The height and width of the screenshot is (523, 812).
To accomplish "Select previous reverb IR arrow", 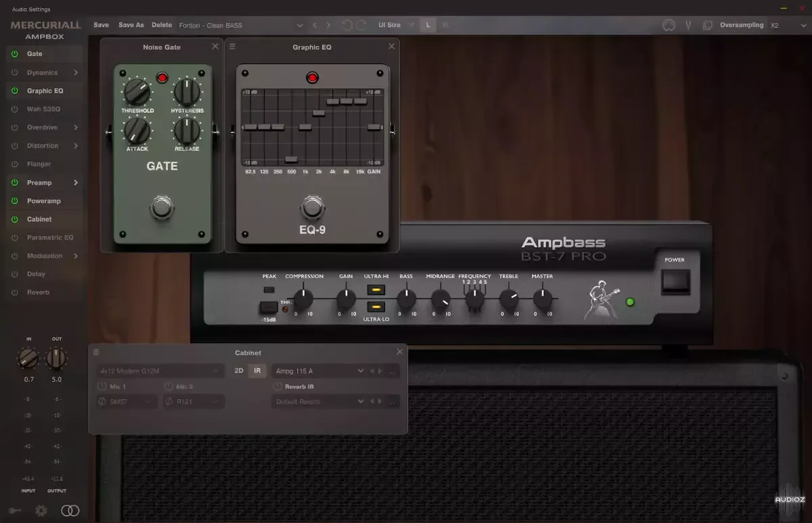I will 371,401.
